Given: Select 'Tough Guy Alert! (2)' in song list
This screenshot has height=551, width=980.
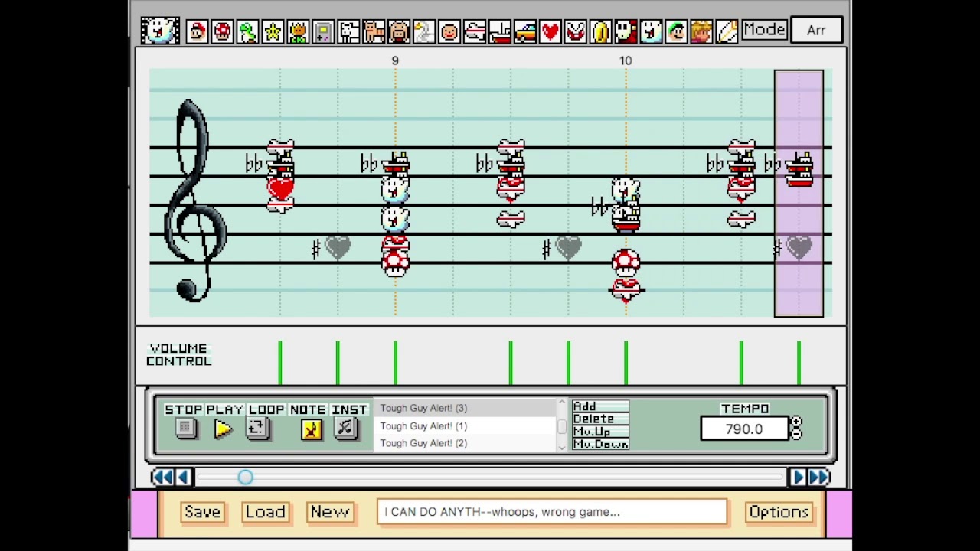Looking at the screenshot, I should (x=465, y=443).
